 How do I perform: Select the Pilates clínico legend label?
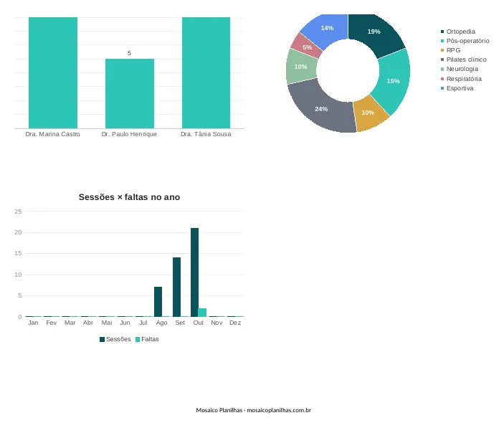[467, 60]
